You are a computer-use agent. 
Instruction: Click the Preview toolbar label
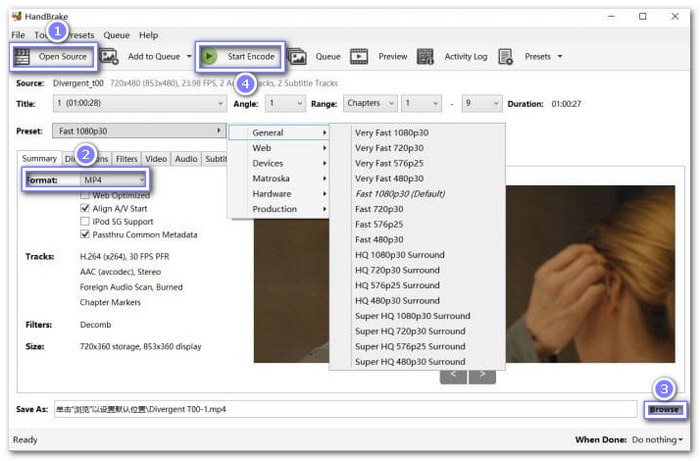pos(393,57)
